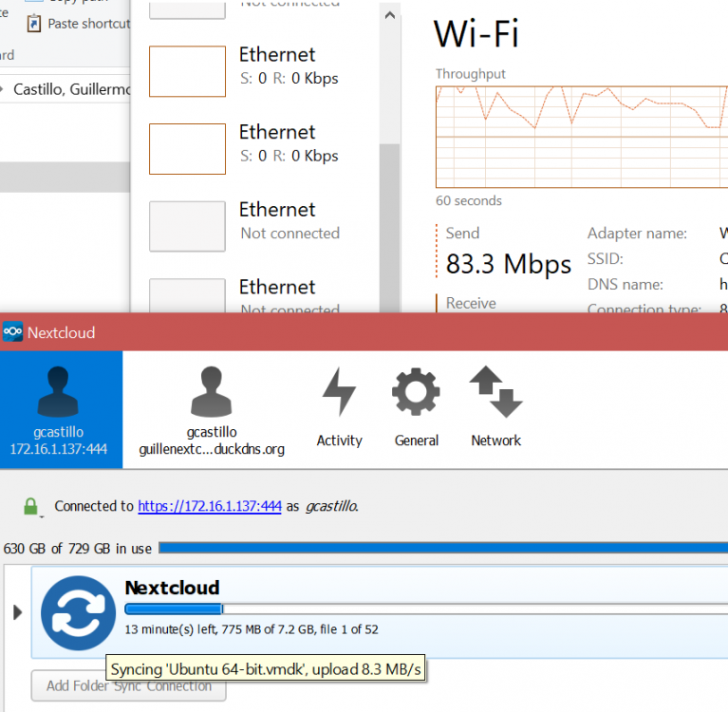This screenshot has height=712, width=728.
Task: Select Castillo, Guillermo in Explorer tree
Action: coord(71,89)
